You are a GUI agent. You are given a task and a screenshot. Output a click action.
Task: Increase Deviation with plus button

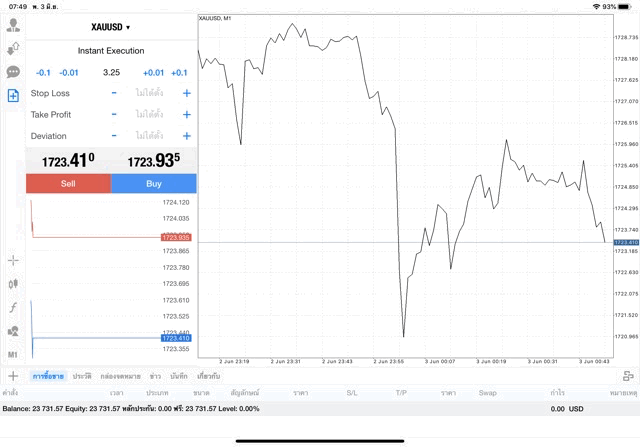[186, 136]
